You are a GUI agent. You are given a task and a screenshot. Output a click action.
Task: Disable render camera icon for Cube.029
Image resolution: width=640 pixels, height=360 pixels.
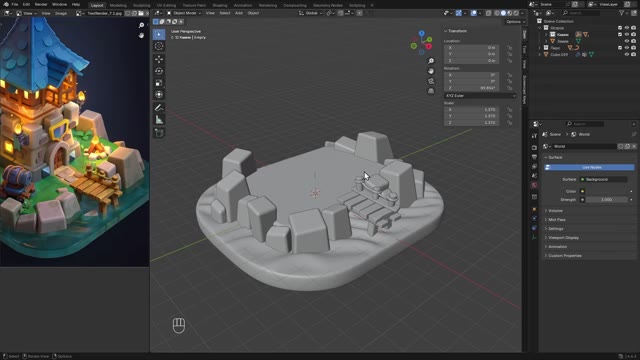[x=633, y=54]
